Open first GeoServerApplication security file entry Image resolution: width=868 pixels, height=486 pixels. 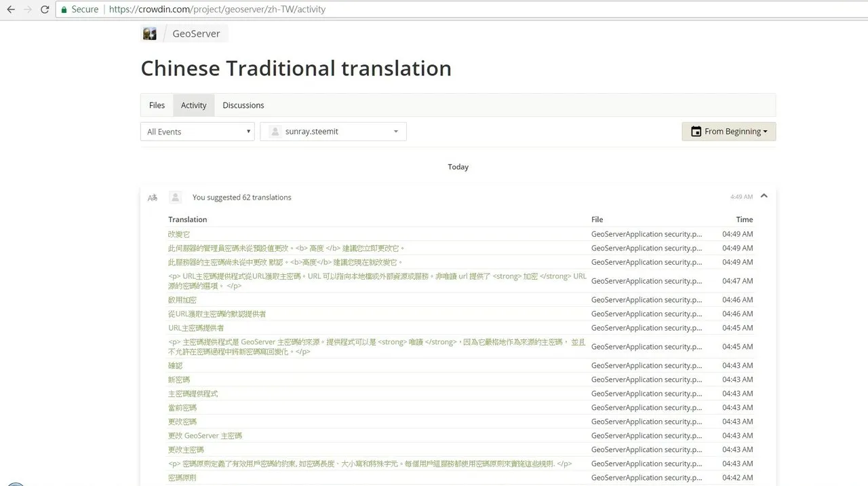tap(646, 234)
